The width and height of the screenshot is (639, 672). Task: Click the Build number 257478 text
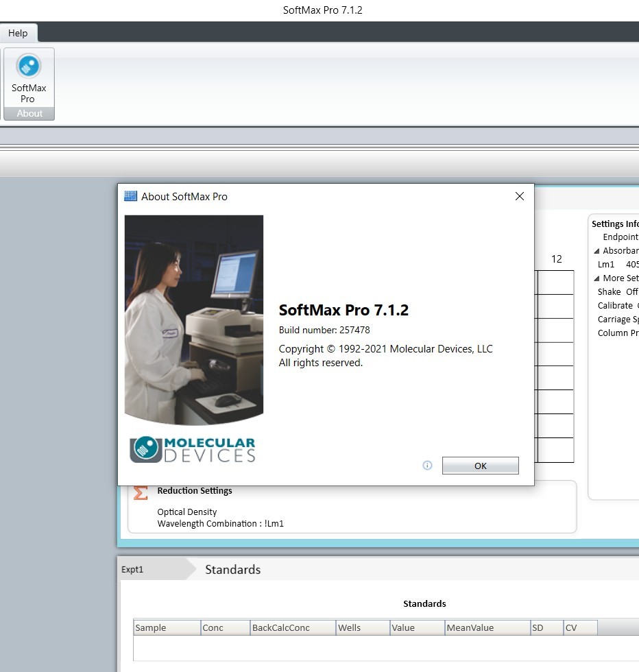(x=324, y=330)
